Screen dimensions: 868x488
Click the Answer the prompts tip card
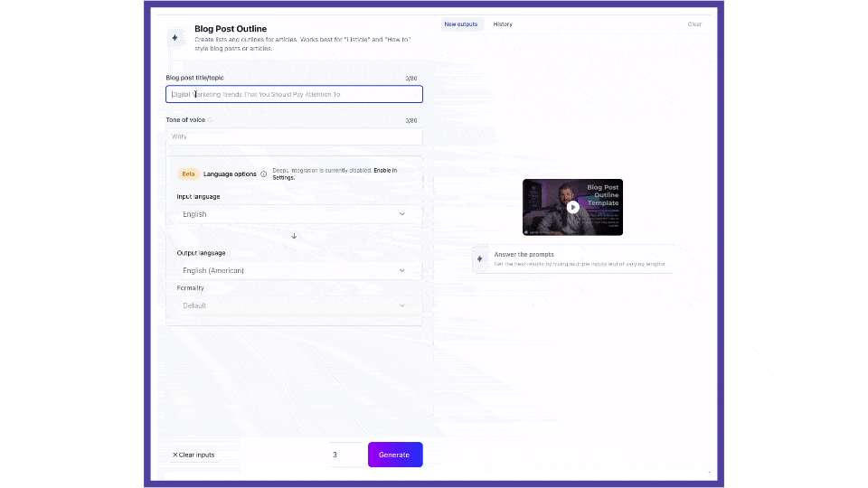[x=579, y=258]
